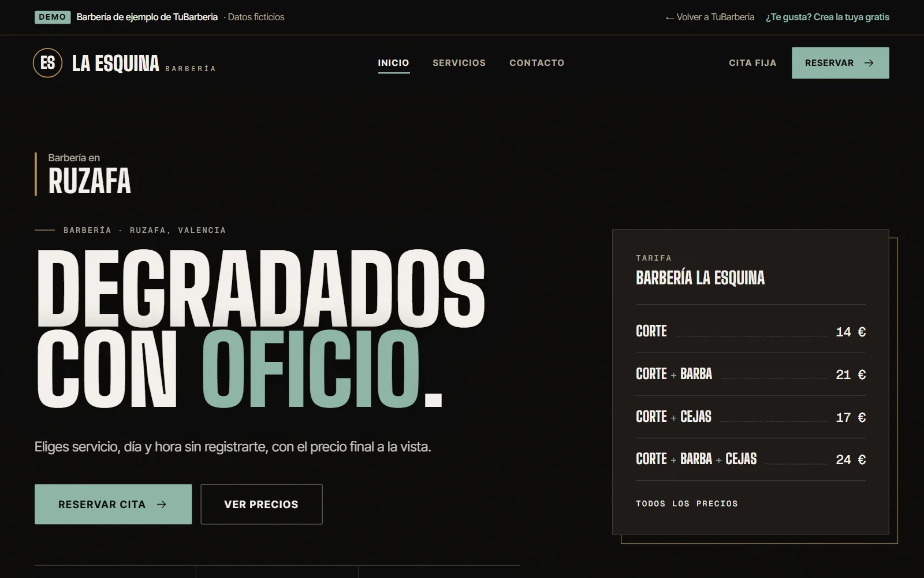Click the Ruzafa location heading
Screen dimensions: 924x578
tap(90, 181)
